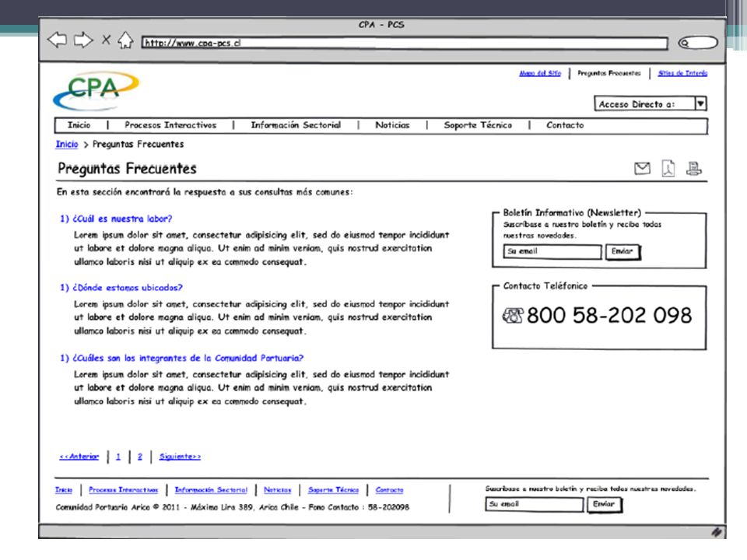
Task: Click footer Contacto link
Action: point(389,490)
